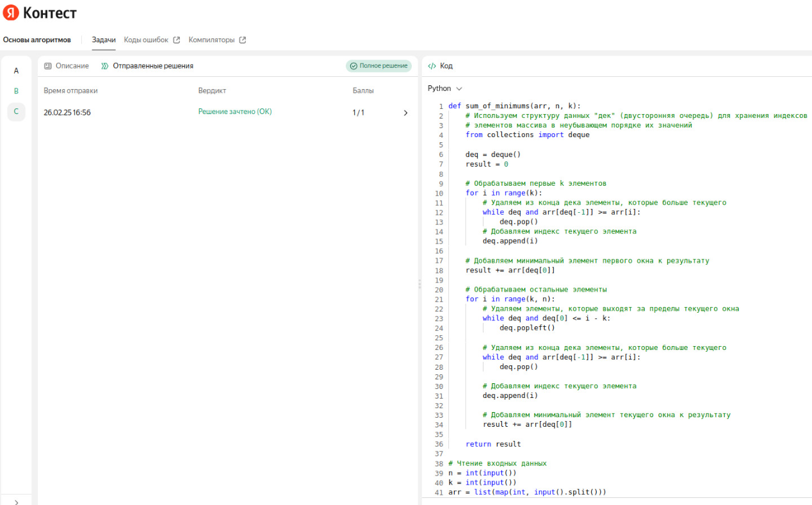Click the code brackets icon near Код

pyautogui.click(x=432, y=66)
